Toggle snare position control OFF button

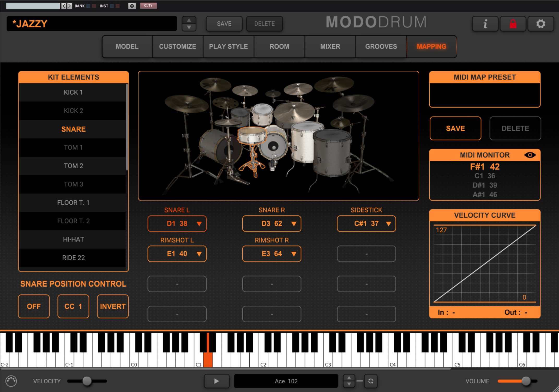coord(34,306)
